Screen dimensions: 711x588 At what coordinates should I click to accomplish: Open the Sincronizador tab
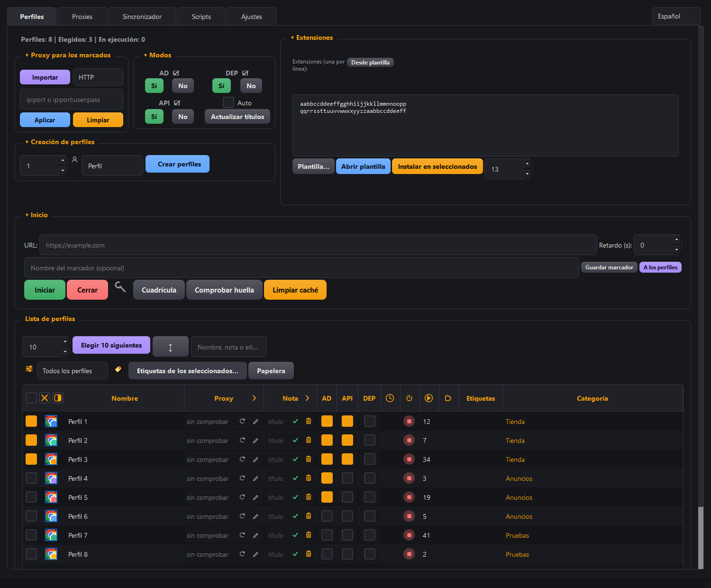click(x=142, y=17)
